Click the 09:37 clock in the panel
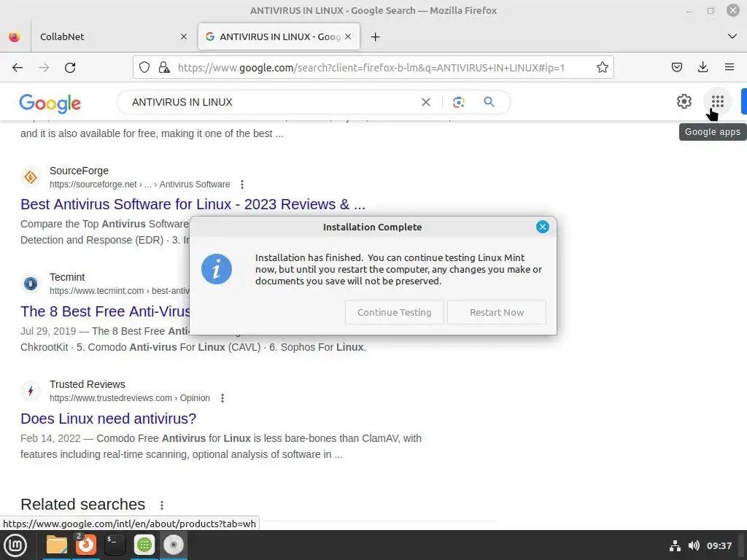The height and width of the screenshot is (560, 747). click(719, 545)
